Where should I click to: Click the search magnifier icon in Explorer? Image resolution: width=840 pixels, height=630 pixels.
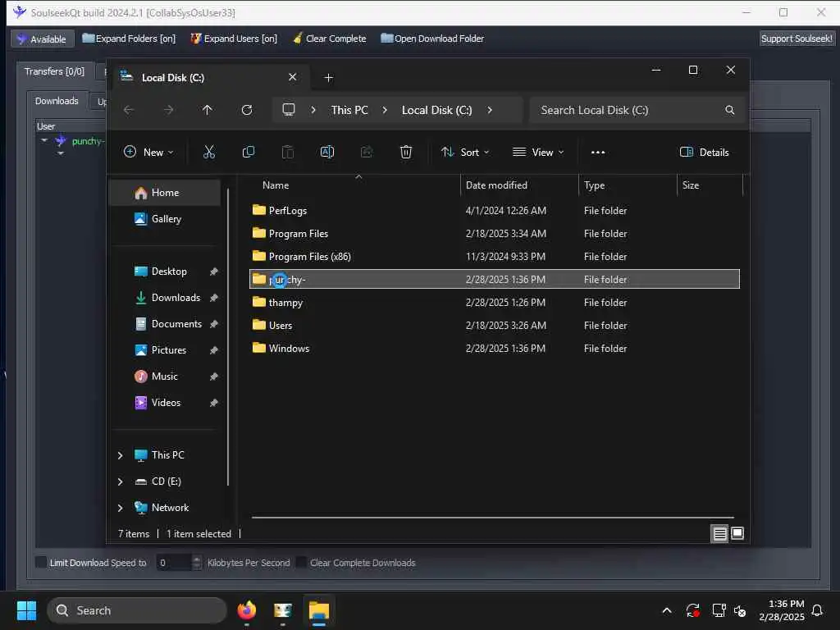729,110
